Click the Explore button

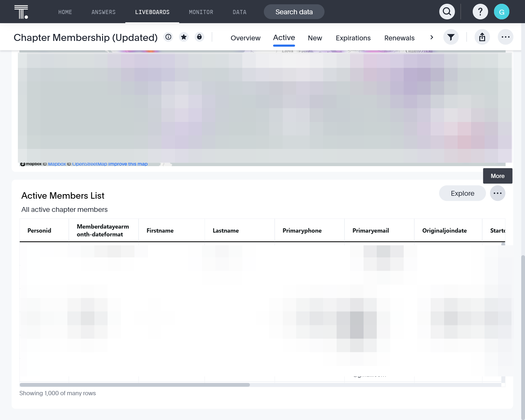tap(462, 193)
